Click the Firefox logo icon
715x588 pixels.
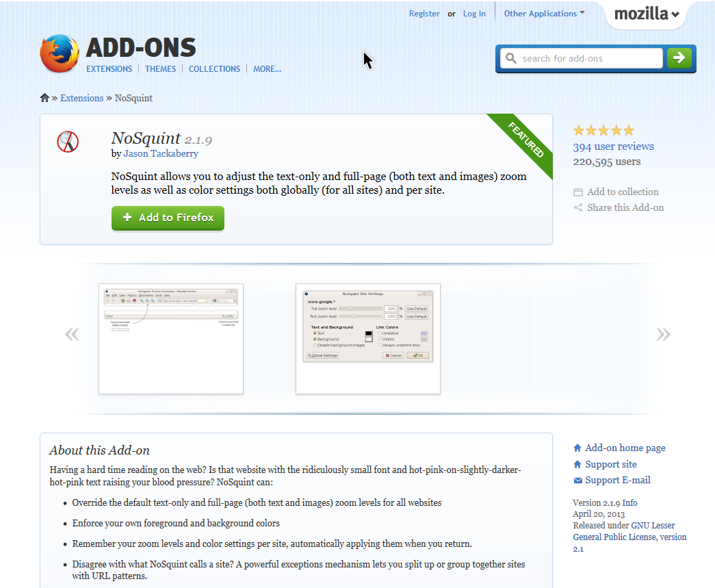pyautogui.click(x=60, y=53)
